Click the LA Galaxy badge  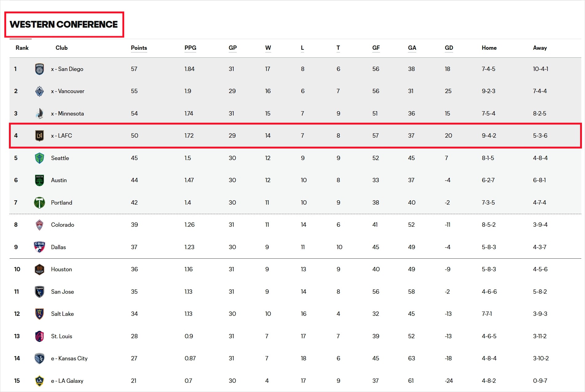click(x=39, y=380)
